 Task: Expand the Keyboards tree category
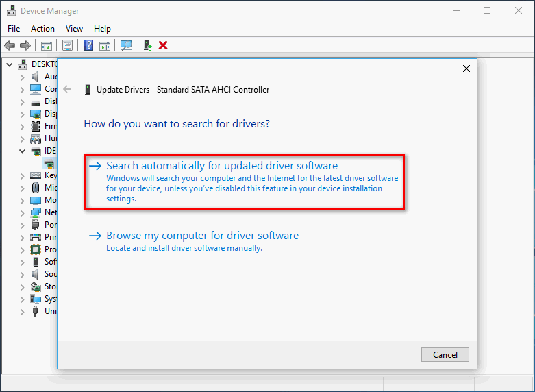click(x=22, y=175)
